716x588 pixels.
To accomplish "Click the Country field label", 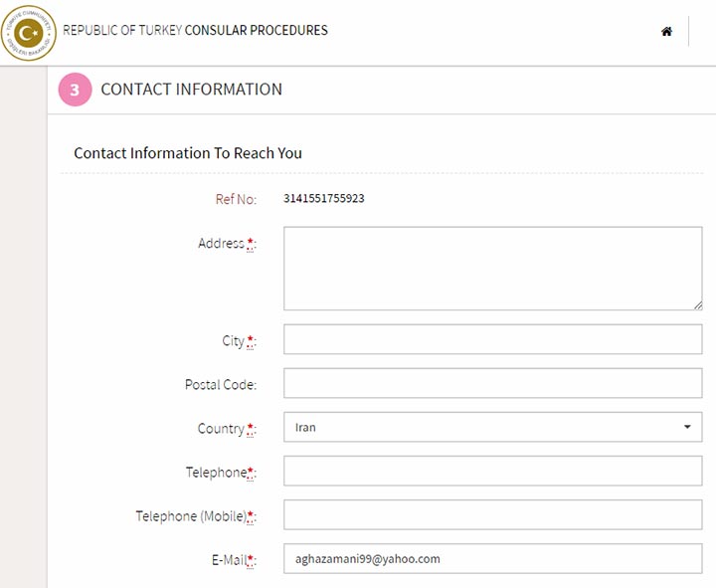I will coord(221,429).
